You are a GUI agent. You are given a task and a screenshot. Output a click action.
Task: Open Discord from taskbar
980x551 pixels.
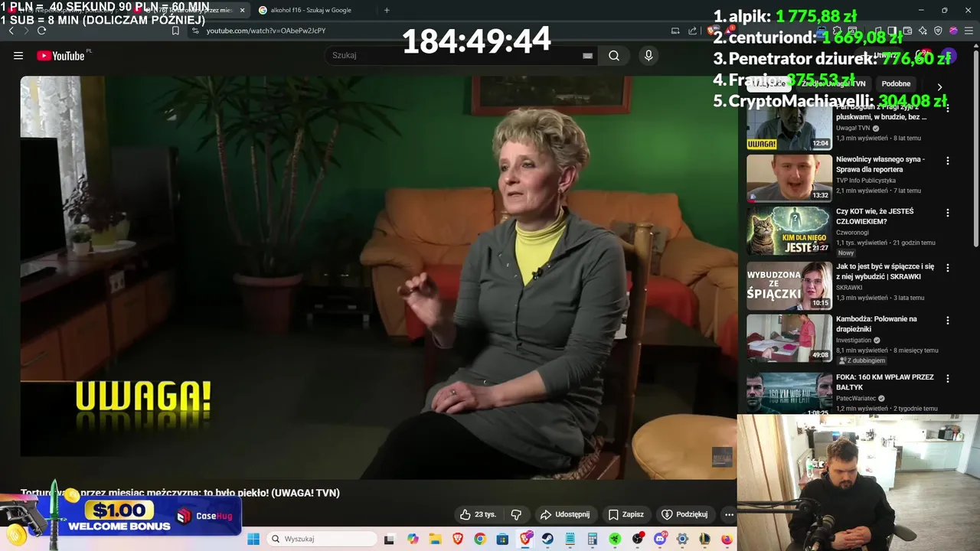(x=659, y=539)
